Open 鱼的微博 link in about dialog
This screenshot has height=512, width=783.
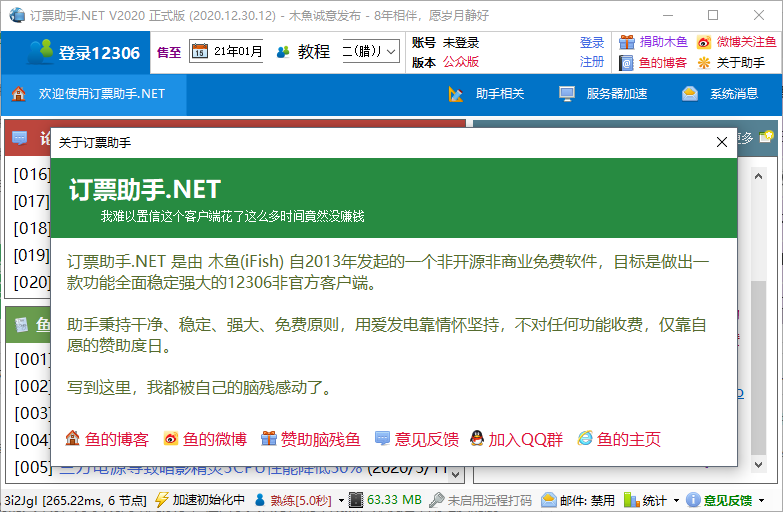coord(205,439)
